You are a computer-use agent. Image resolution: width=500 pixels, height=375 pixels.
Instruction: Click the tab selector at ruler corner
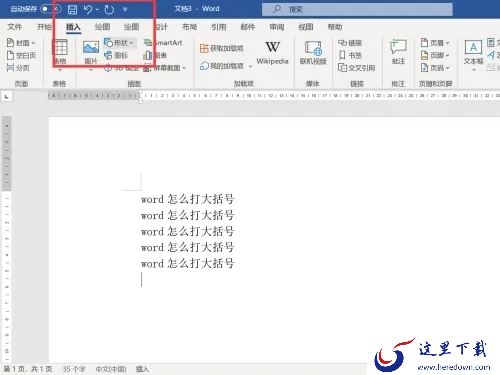(7, 96)
